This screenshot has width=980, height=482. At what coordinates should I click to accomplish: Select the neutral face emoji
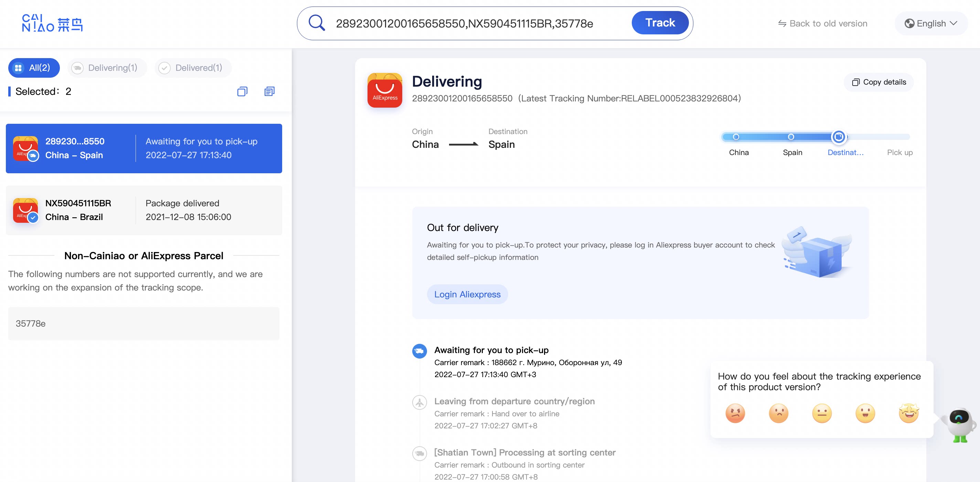click(822, 413)
